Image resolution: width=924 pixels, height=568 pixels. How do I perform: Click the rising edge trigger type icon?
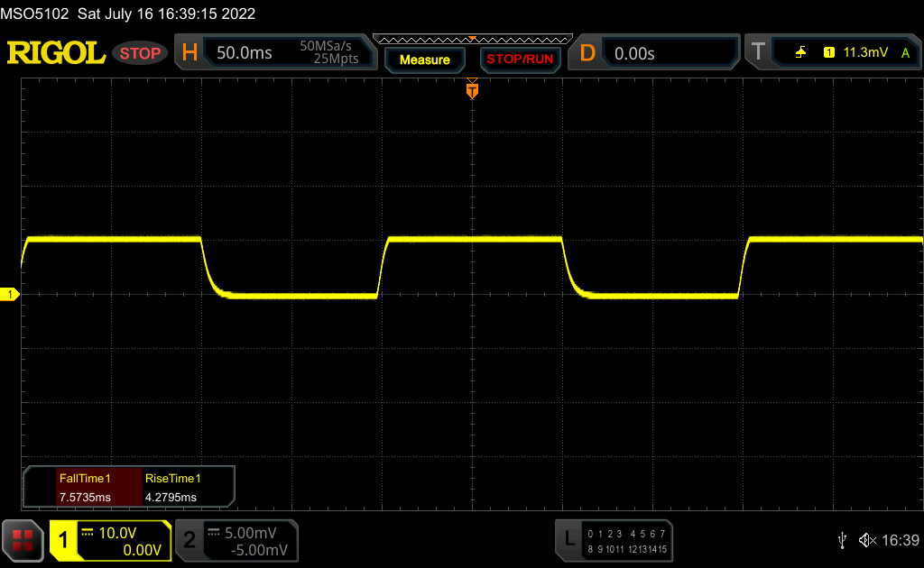[x=800, y=53]
